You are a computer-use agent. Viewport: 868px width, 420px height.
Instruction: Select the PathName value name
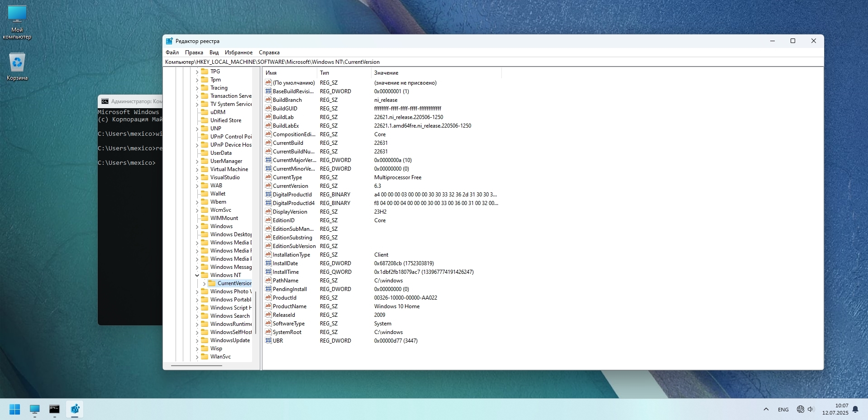pos(286,281)
